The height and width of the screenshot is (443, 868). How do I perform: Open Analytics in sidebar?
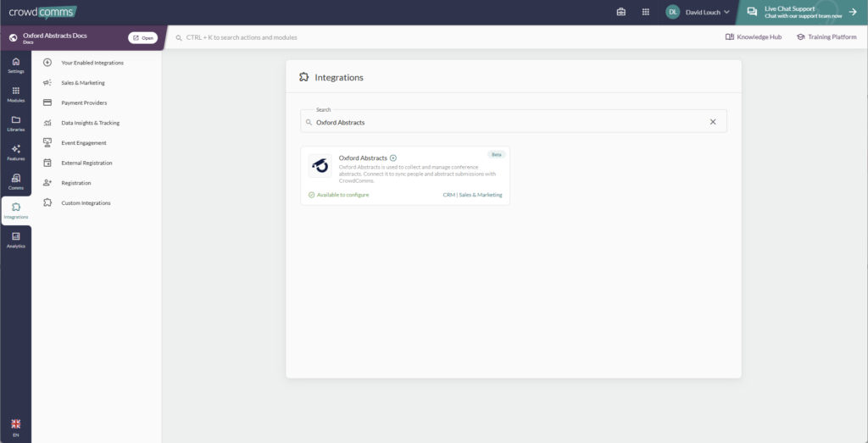(15, 240)
